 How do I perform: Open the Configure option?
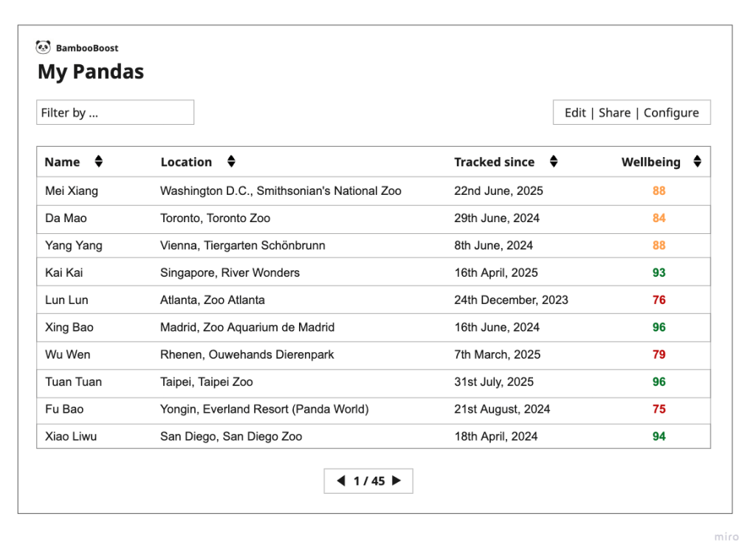pyautogui.click(x=671, y=112)
